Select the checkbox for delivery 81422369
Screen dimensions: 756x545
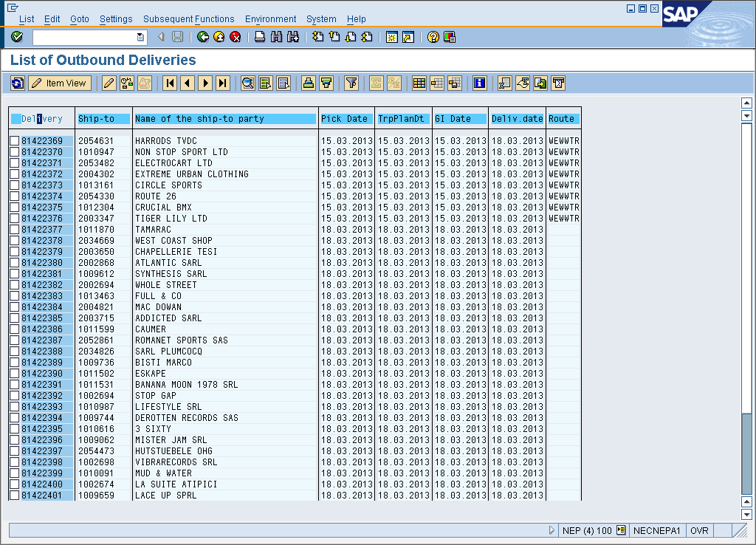click(15, 141)
